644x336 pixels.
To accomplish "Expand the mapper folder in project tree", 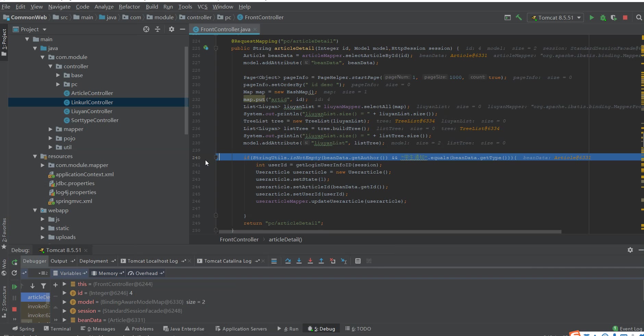I will click(50, 129).
